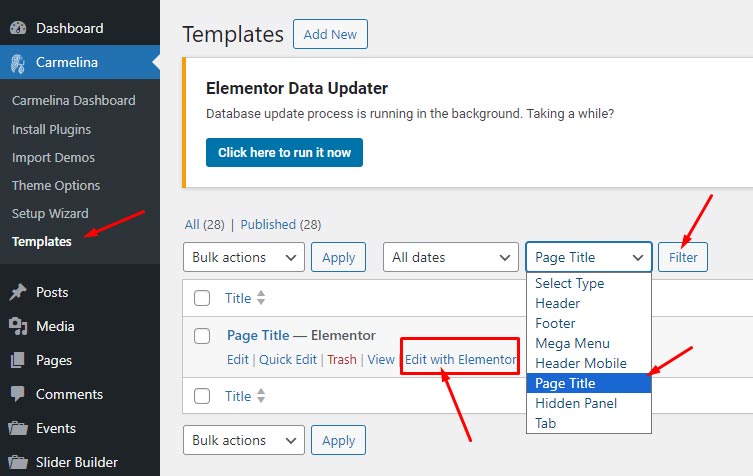This screenshot has height=476, width=753.
Task: Click the Slider Builder icon
Action: (x=18, y=462)
